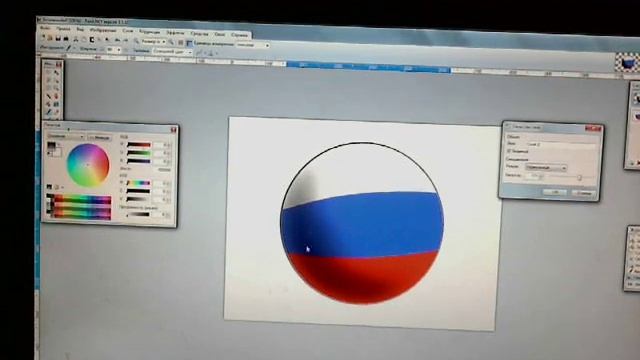Open the primary/secondary color dropdown
This screenshot has width=640, height=360.
click(x=66, y=136)
